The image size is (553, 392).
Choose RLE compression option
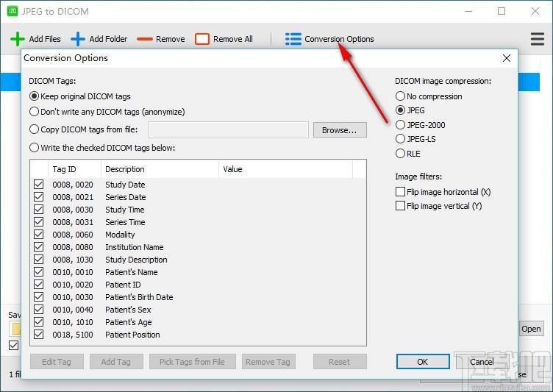[x=400, y=154]
